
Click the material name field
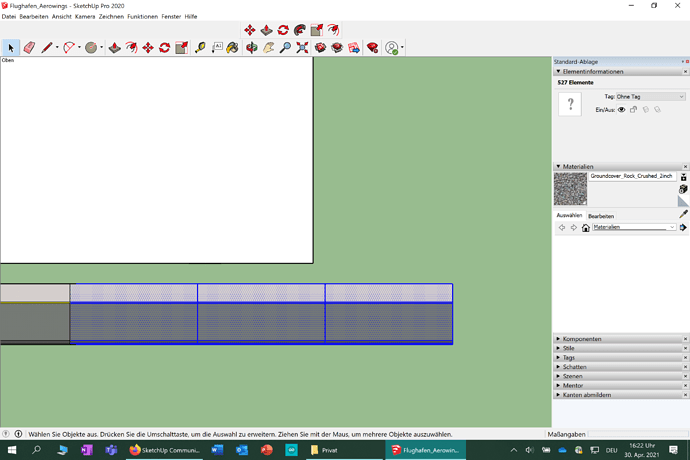632,176
